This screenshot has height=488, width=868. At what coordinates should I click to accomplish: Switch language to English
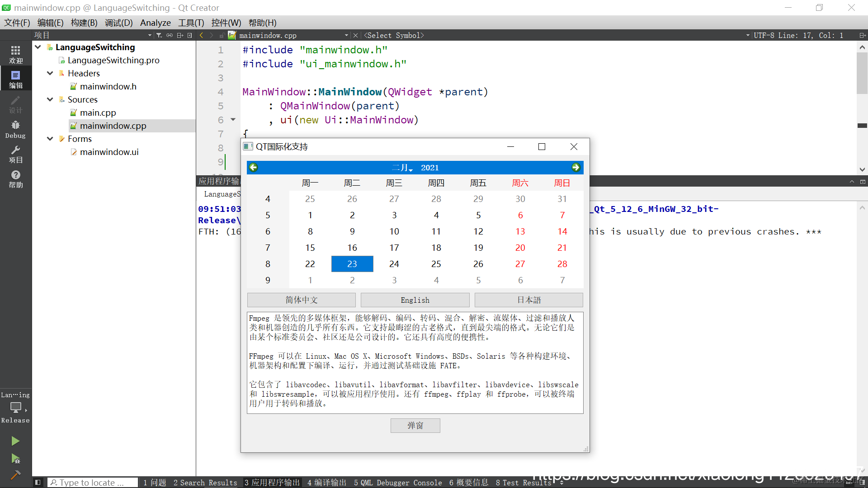(x=415, y=300)
